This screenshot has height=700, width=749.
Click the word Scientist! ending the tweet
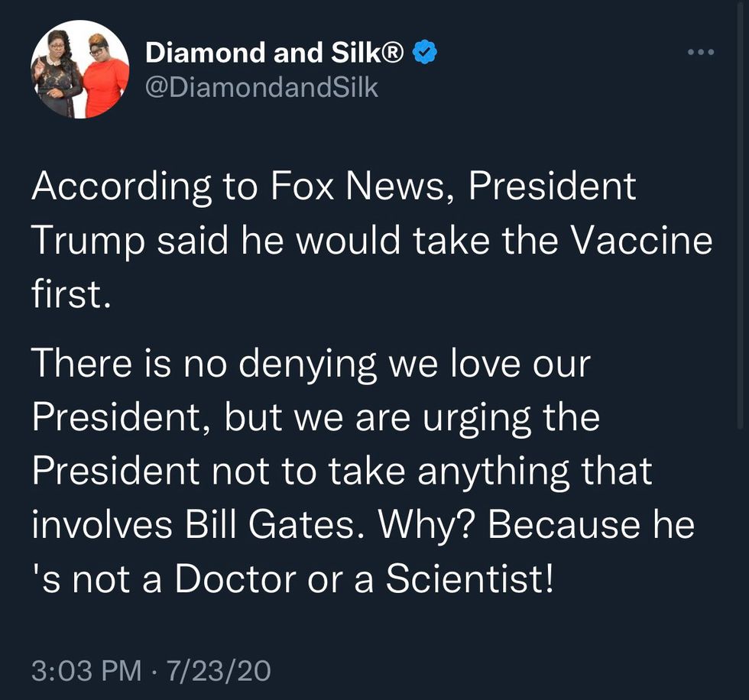[469, 578]
